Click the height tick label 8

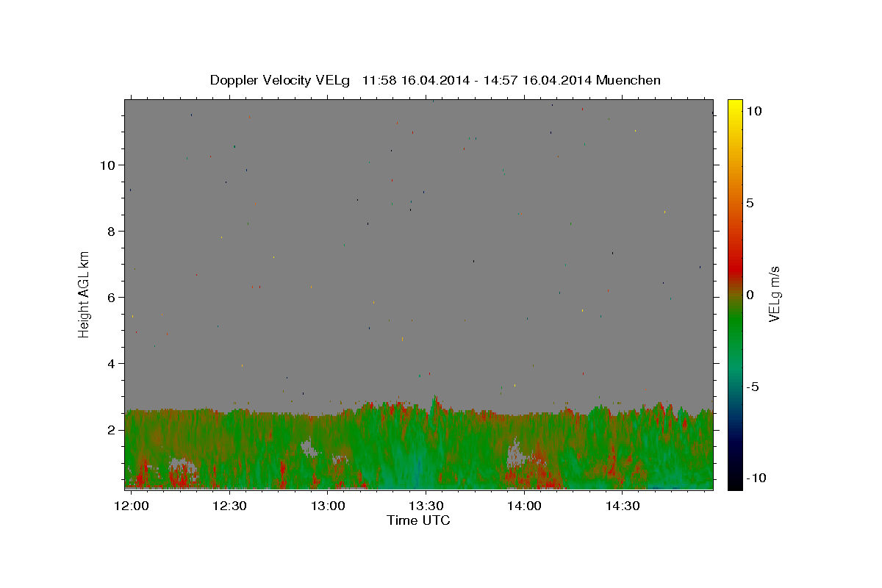(x=112, y=231)
